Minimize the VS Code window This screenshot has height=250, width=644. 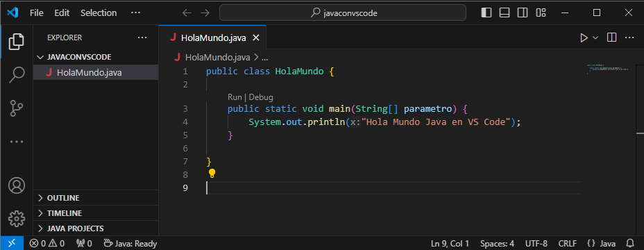[566, 12]
